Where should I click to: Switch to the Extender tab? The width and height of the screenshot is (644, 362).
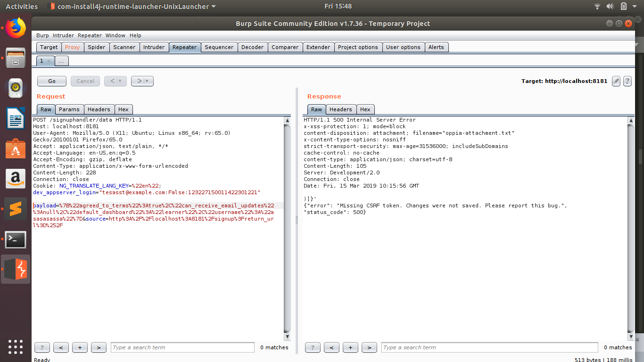coord(318,47)
